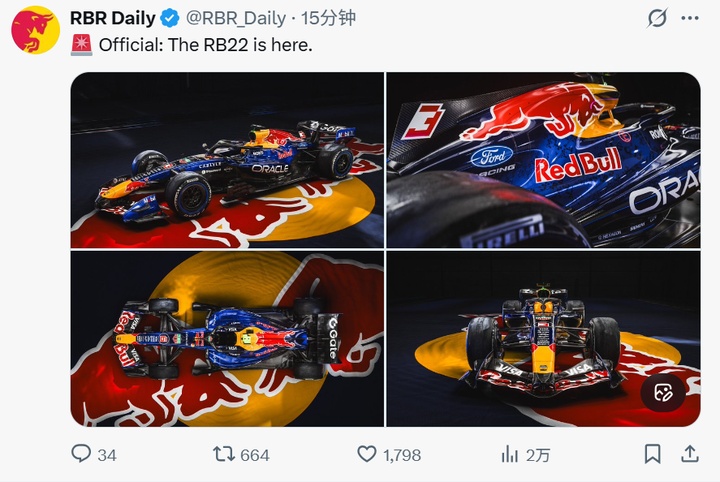720x482 pixels.
Task: Open the repost menu with 664 reposts
Action: [225, 454]
